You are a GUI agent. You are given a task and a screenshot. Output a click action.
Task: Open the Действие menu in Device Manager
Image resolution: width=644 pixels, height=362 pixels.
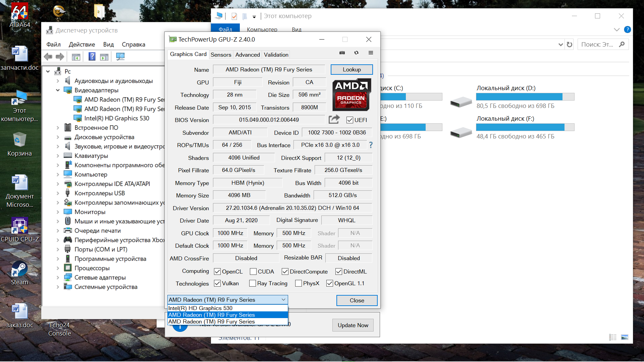(82, 44)
